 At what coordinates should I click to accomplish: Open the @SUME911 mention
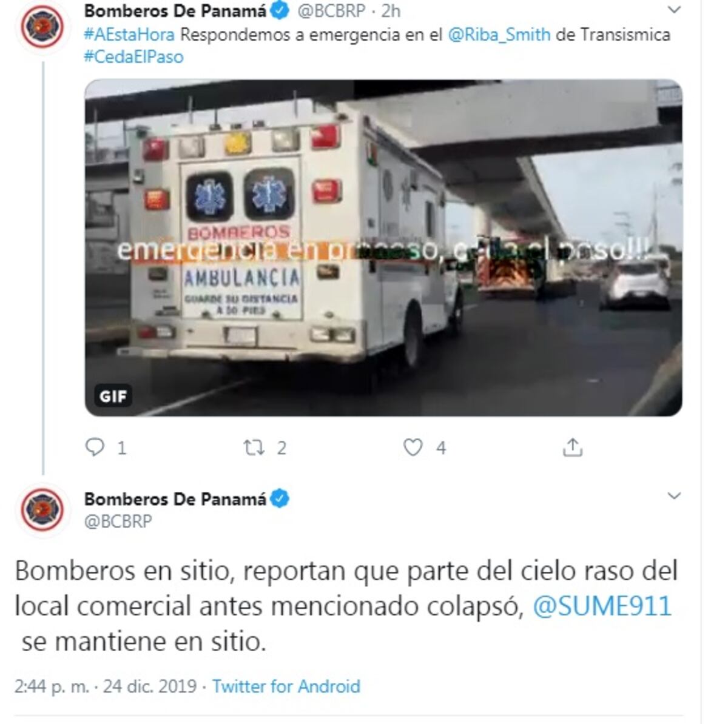tap(602, 606)
